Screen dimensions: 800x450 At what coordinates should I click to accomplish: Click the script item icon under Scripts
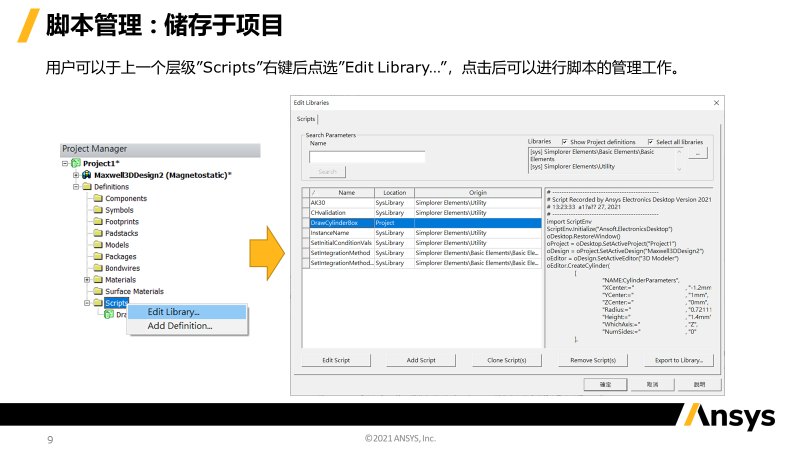pos(109,315)
